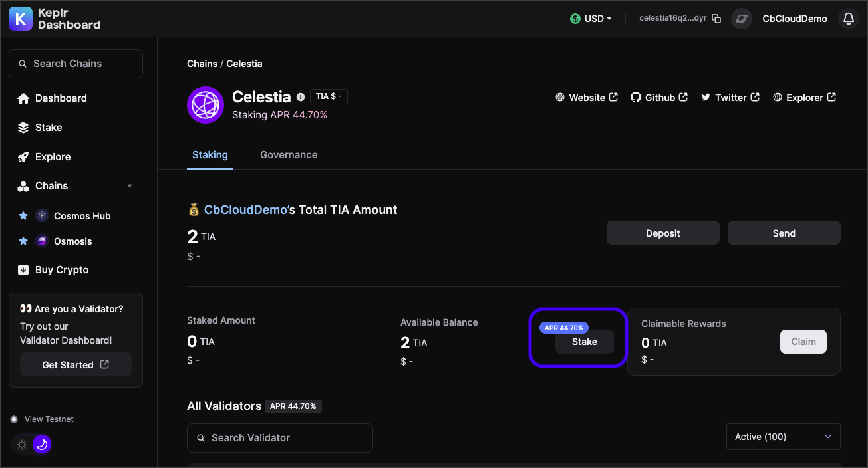The height and width of the screenshot is (468, 868).
Task: Open the Explorer link
Action: (x=805, y=98)
